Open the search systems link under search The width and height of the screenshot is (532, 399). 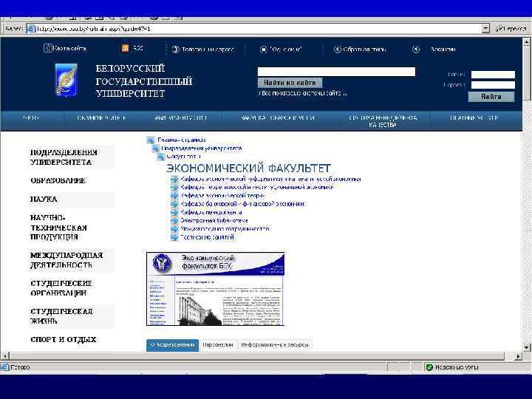303,93
